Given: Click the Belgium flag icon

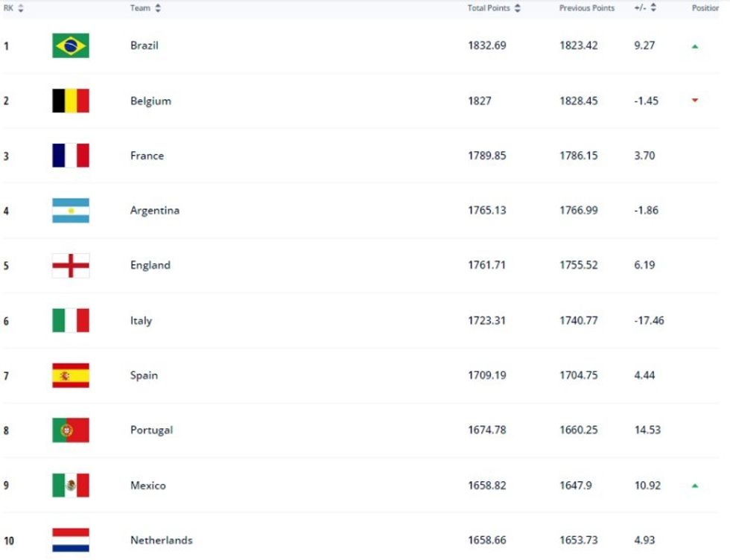Looking at the screenshot, I should (71, 101).
